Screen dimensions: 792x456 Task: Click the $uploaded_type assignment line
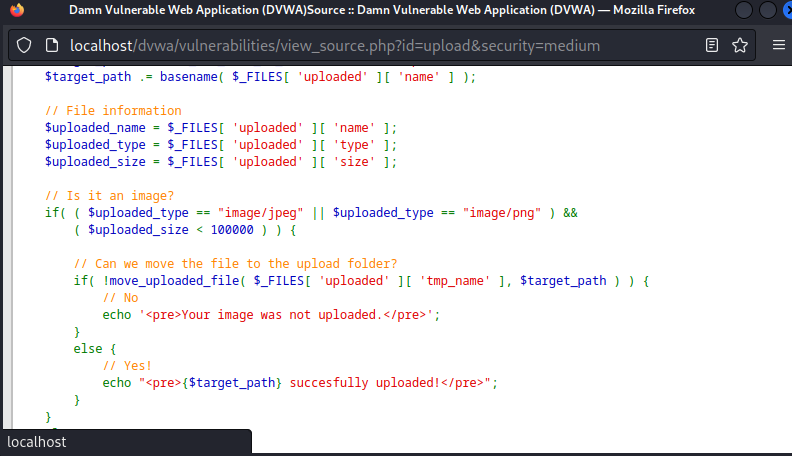pyautogui.click(x=221, y=145)
